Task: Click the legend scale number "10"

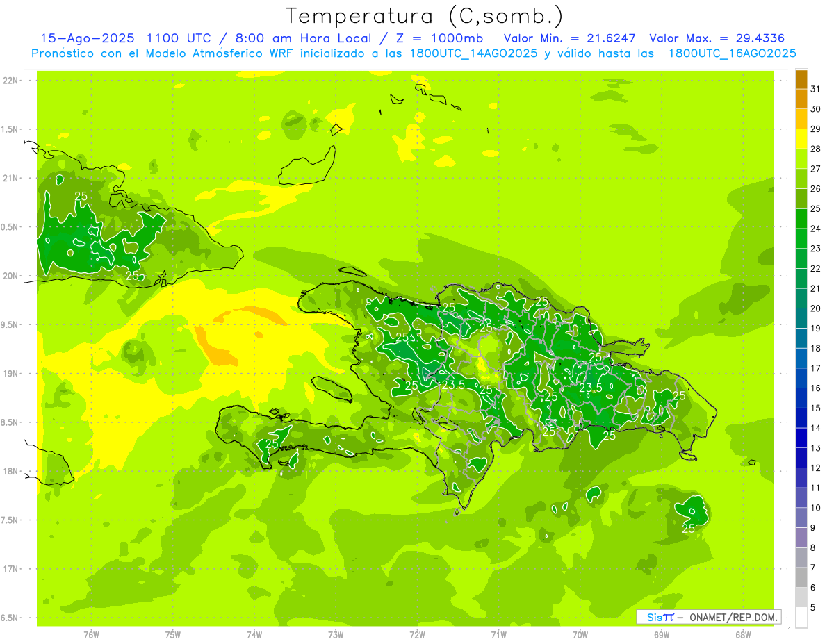Action: [816, 508]
